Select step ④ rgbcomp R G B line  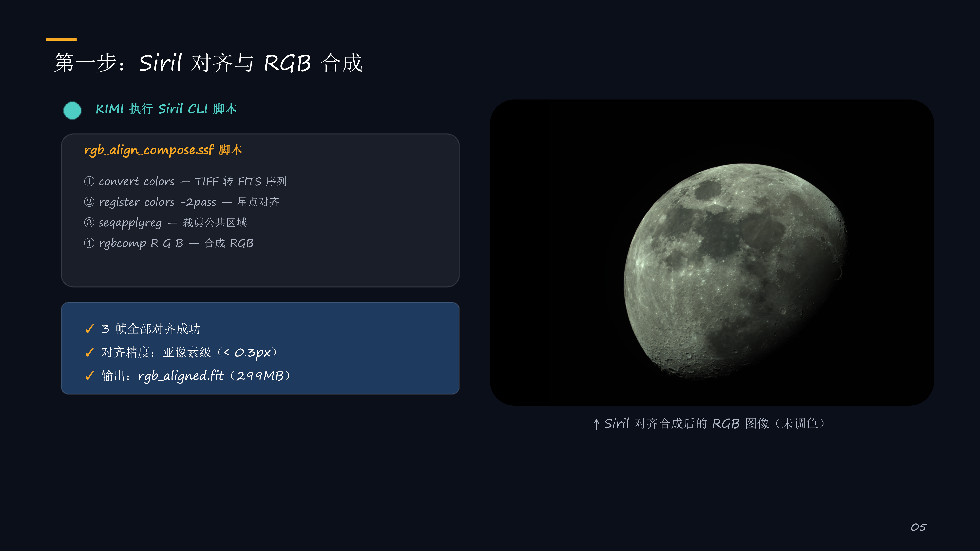tap(169, 243)
